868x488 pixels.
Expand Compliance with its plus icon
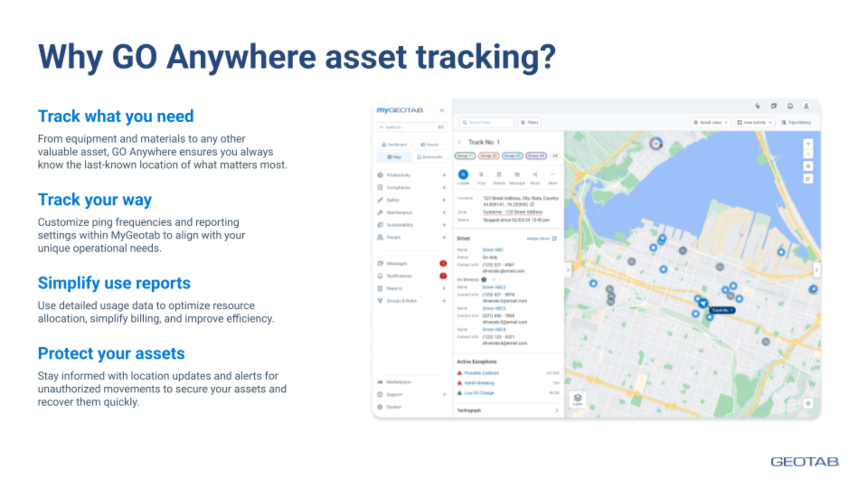tap(444, 188)
